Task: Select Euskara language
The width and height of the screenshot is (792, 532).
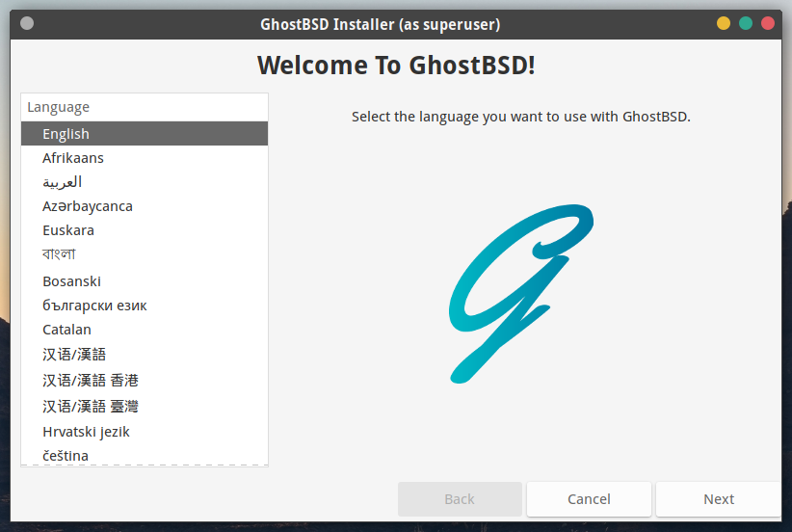Action: (x=145, y=230)
